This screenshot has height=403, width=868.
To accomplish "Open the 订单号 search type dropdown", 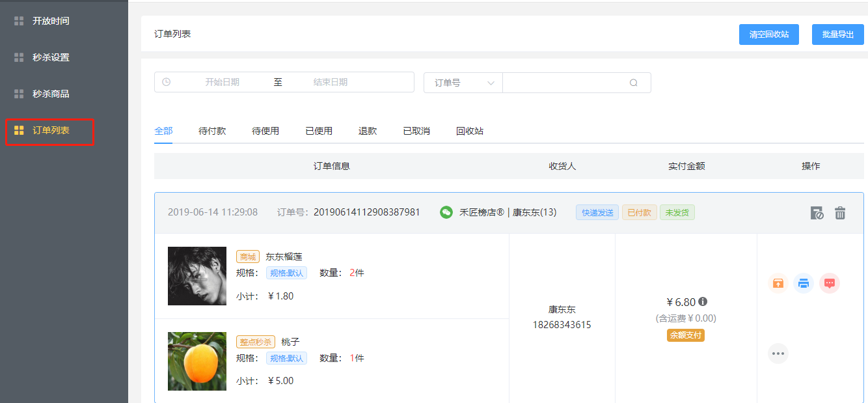I will click(463, 83).
